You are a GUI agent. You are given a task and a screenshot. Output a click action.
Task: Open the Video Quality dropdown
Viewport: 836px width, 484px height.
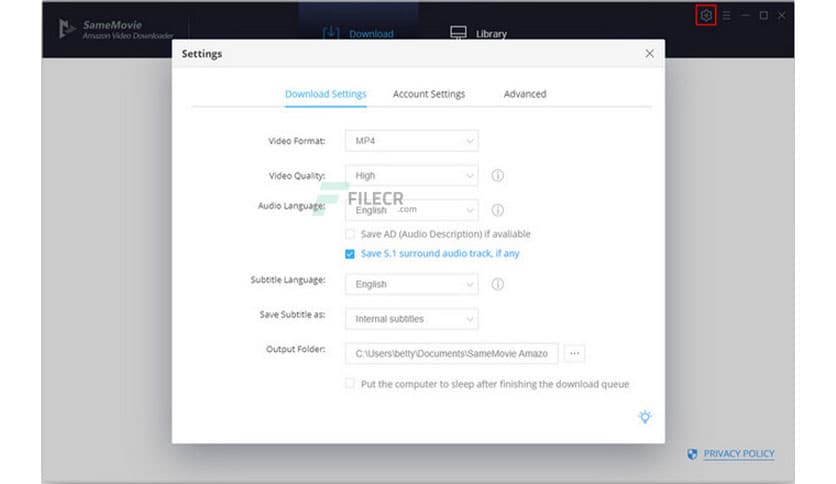point(412,175)
